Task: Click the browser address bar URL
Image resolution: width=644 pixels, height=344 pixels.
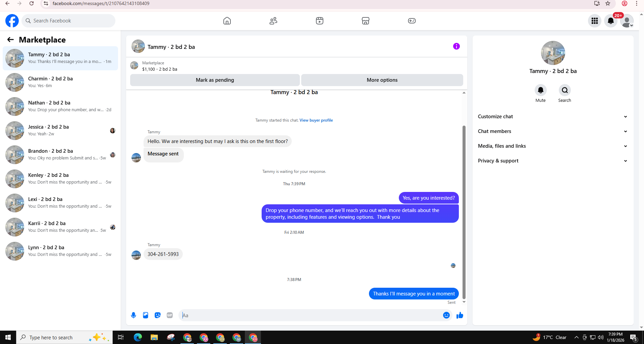Action: click(x=101, y=3)
